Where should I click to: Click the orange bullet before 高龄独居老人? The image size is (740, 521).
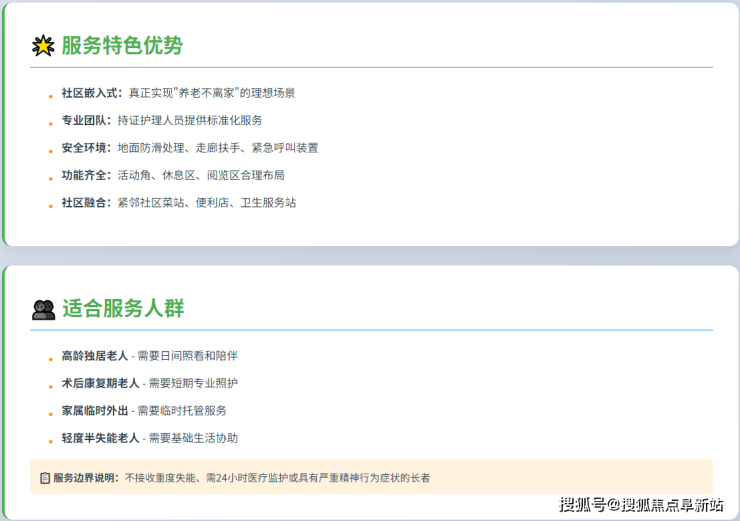click(x=51, y=357)
